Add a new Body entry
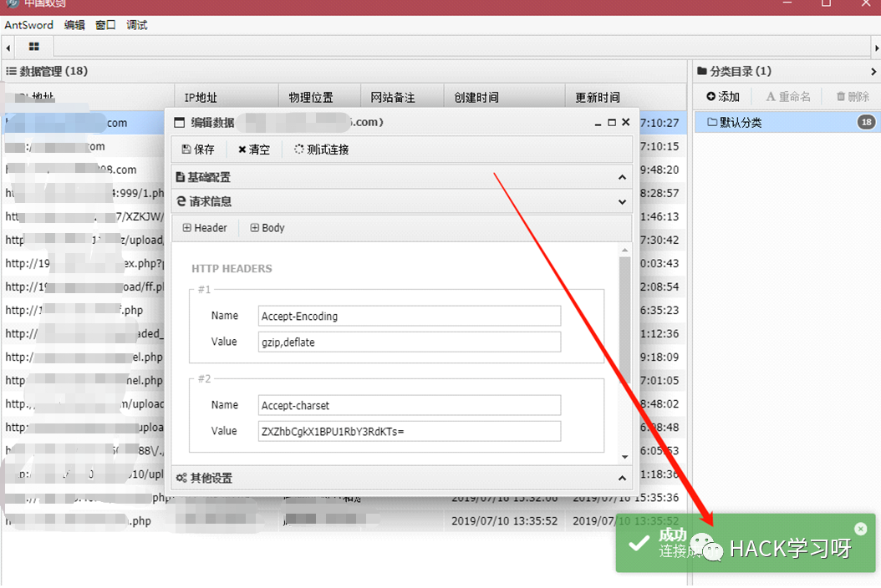Image resolution: width=881 pixels, height=588 pixels. click(267, 227)
